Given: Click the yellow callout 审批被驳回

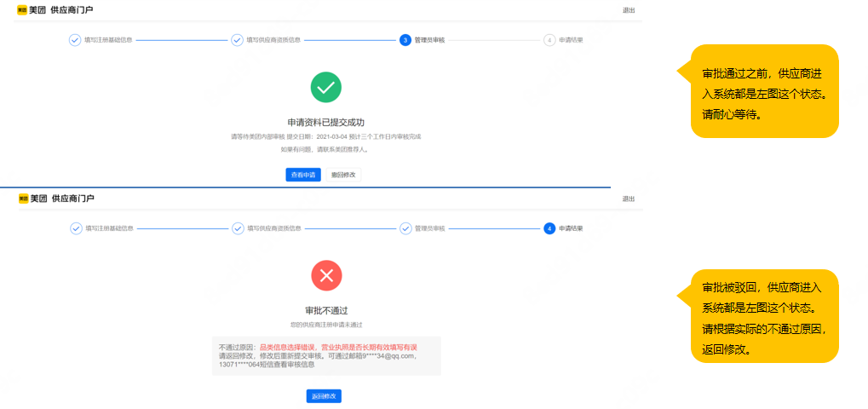Looking at the screenshot, I should click(x=764, y=316).
